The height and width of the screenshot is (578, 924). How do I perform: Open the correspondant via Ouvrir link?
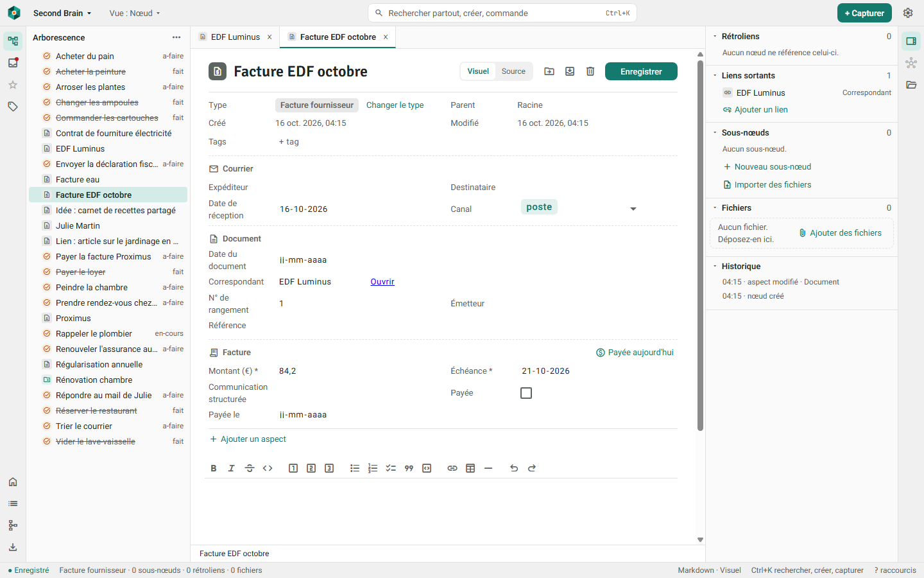tap(382, 282)
